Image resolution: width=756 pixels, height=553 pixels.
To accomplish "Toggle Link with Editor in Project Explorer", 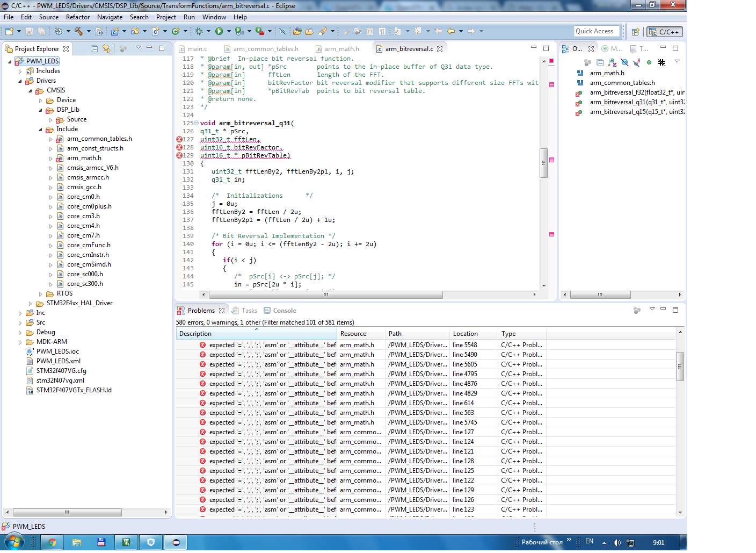I will [106, 49].
